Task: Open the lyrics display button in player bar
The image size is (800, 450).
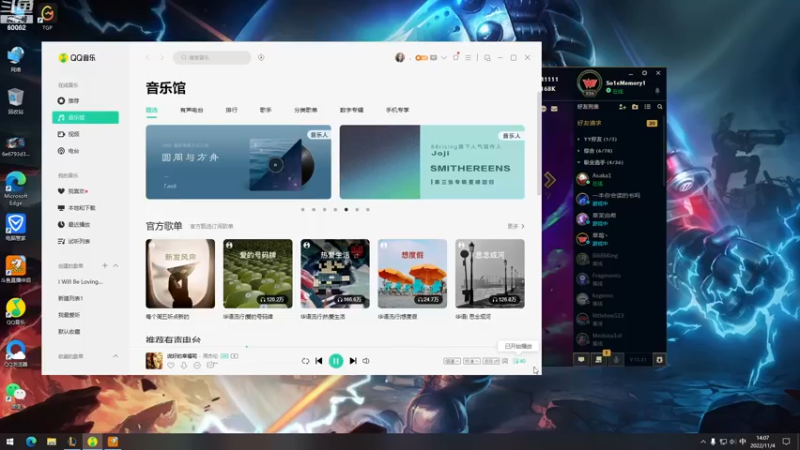Action: point(505,361)
